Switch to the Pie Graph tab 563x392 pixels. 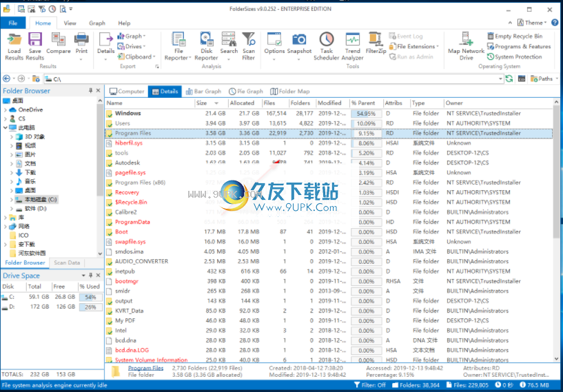pyautogui.click(x=246, y=91)
